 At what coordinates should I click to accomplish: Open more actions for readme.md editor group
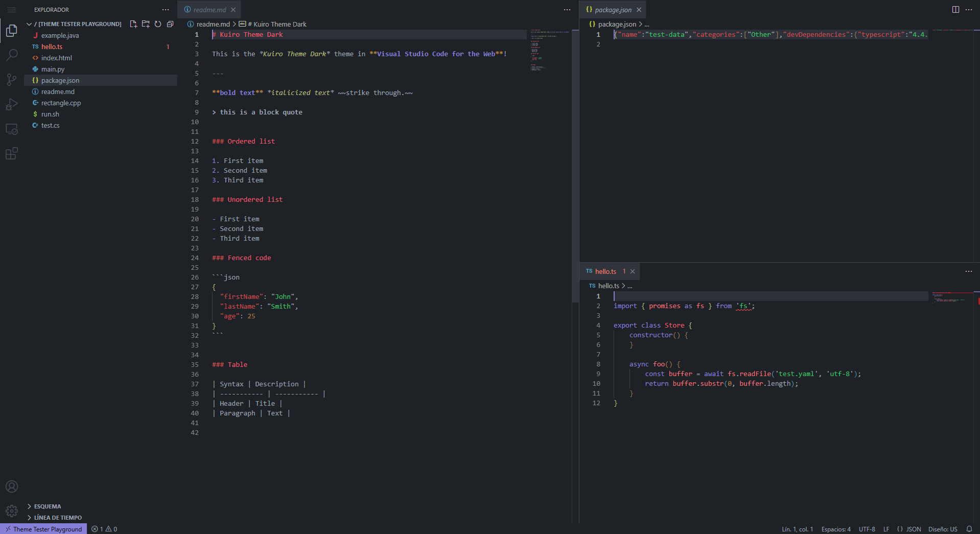click(567, 10)
